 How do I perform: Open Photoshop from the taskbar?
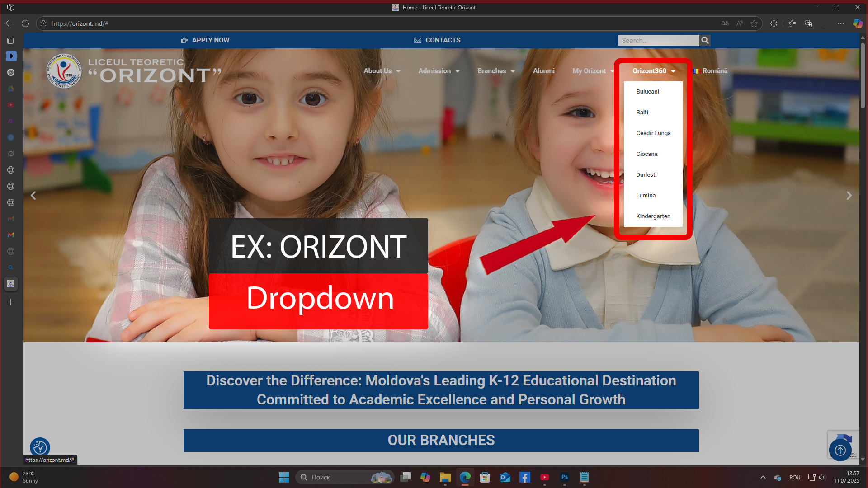click(x=565, y=477)
